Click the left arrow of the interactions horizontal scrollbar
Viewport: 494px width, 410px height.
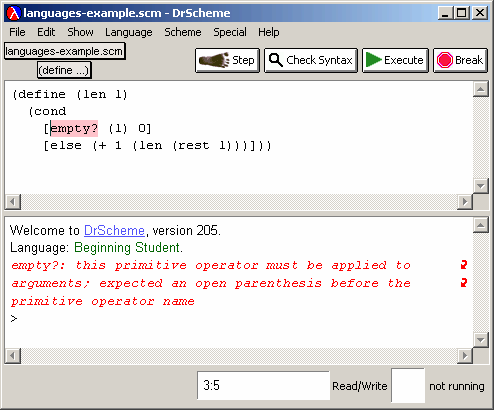tap(13, 356)
